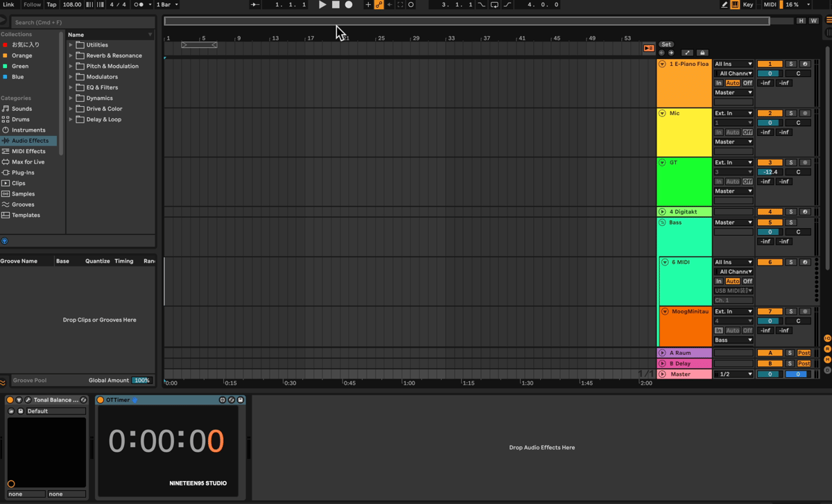
Task: Expand the Delay & Loop folder
Action: point(70,119)
